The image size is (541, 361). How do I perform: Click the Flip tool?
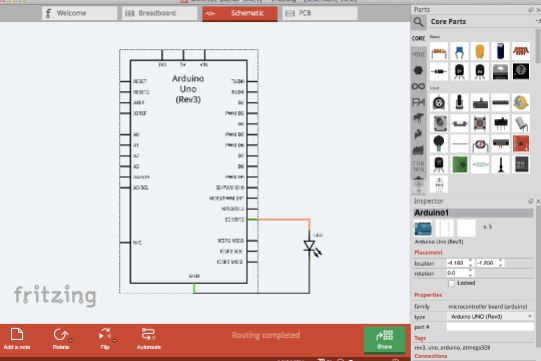pyautogui.click(x=105, y=339)
